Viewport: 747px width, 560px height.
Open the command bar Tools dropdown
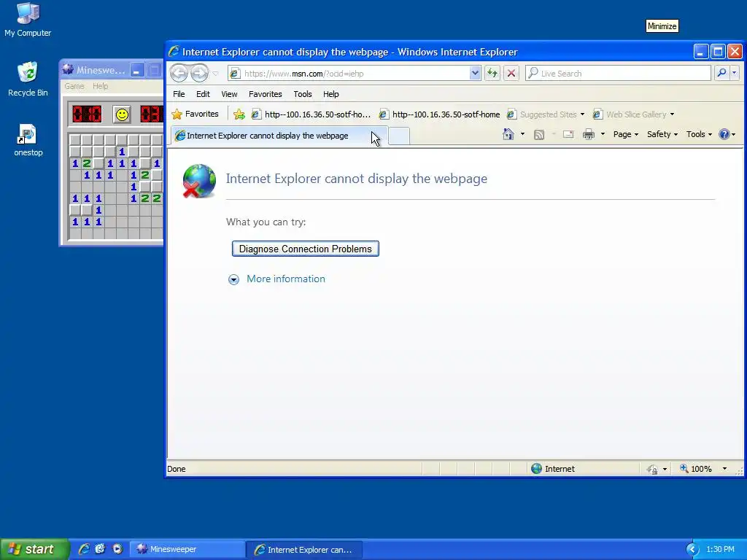pos(699,134)
